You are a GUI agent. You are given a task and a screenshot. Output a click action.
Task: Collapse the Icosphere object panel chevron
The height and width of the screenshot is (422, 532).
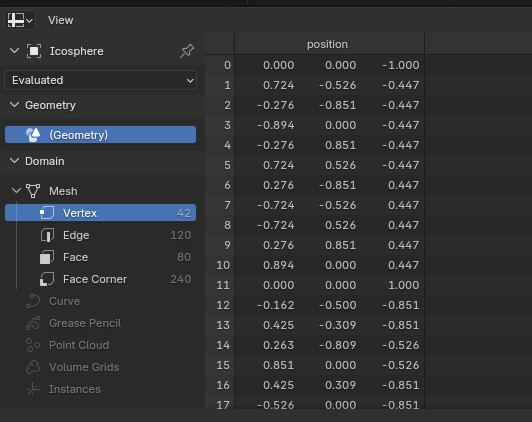pos(15,51)
